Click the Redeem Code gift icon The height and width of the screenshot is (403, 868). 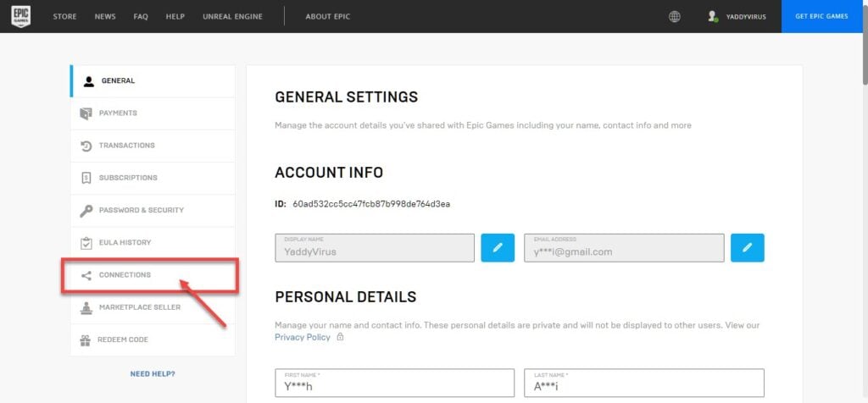[x=86, y=340]
